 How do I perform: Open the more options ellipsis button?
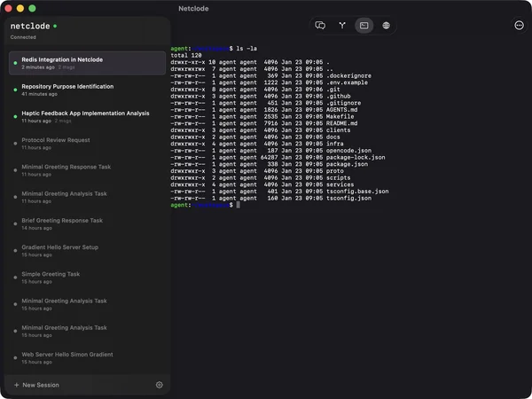click(x=519, y=26)
